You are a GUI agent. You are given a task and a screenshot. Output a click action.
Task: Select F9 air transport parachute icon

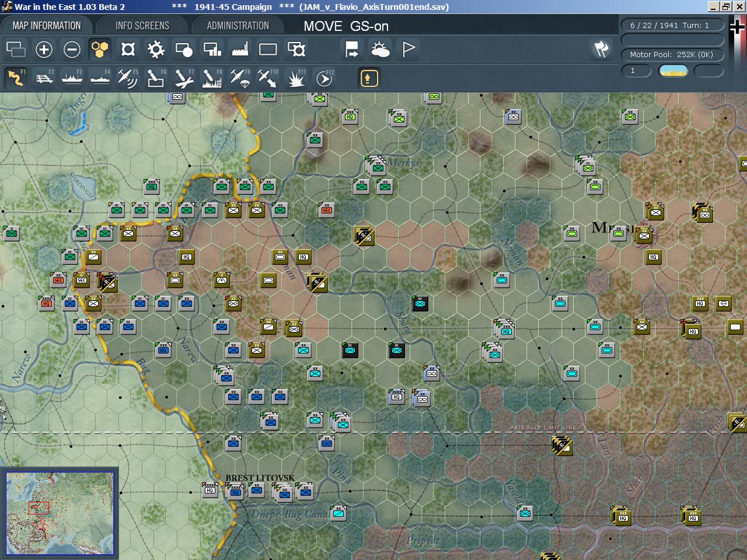point(240,78)
